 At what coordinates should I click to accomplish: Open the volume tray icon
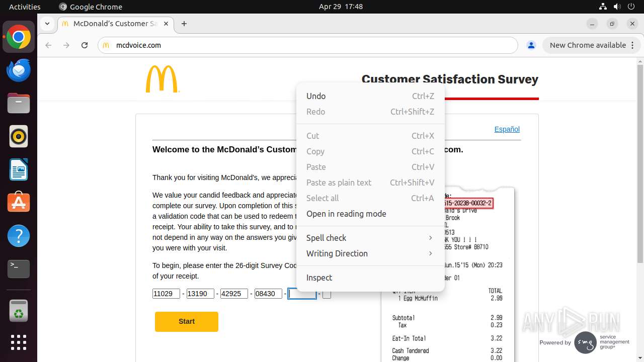point(617,7)
